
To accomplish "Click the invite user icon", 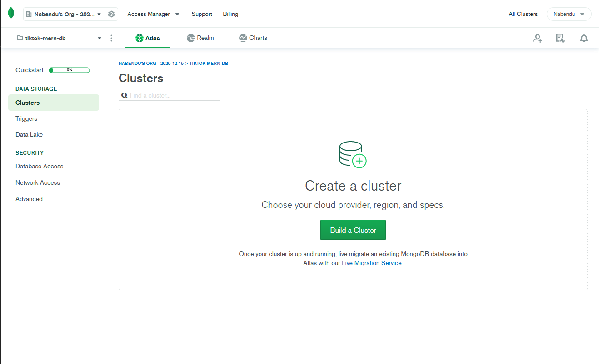I will point(538,38).
